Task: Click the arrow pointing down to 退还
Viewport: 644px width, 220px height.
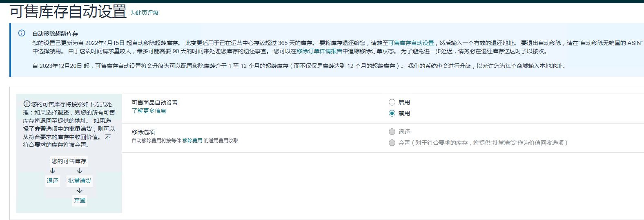Action: point(53,171)
